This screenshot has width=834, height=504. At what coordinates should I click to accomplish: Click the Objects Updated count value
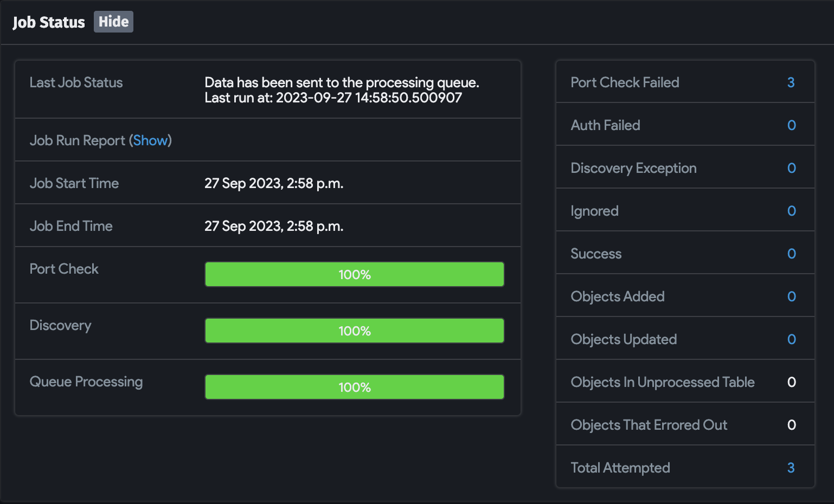pyautogui.click(x=791, y=339)
